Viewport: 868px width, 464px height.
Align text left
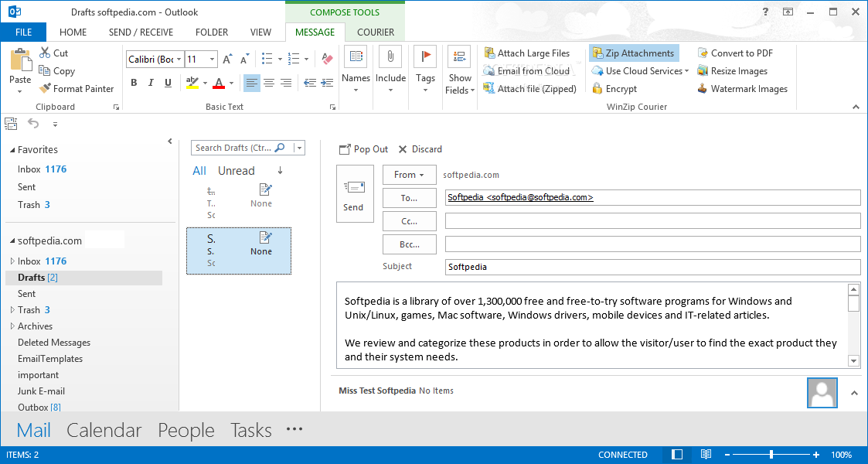click(x=252, y=83)
